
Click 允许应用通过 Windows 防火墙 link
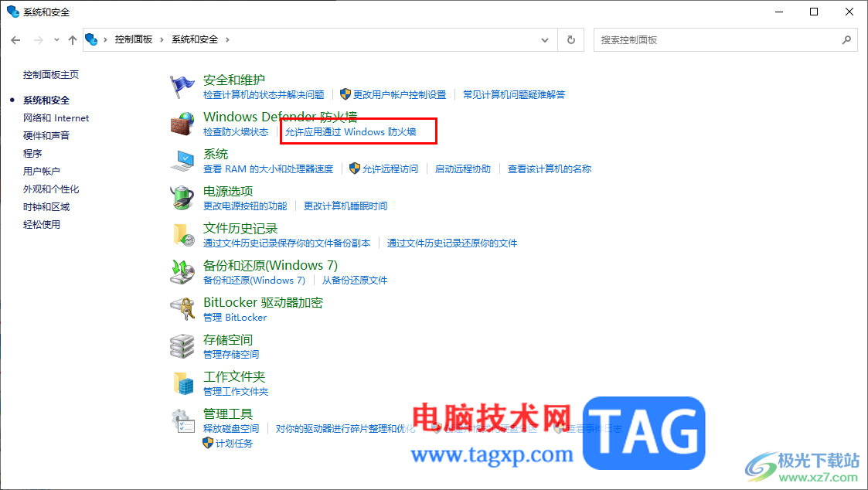(350, 131)
